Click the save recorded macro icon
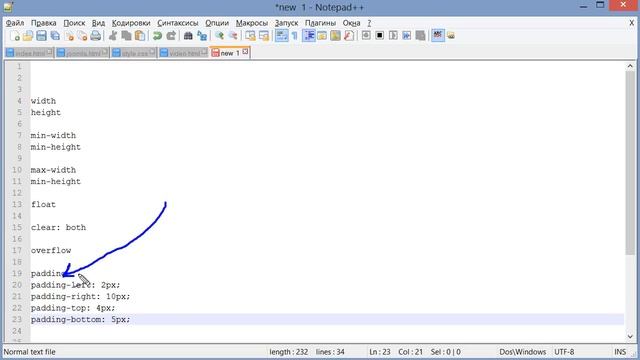Viewport: 640px width, 360px height. [420, 36]
